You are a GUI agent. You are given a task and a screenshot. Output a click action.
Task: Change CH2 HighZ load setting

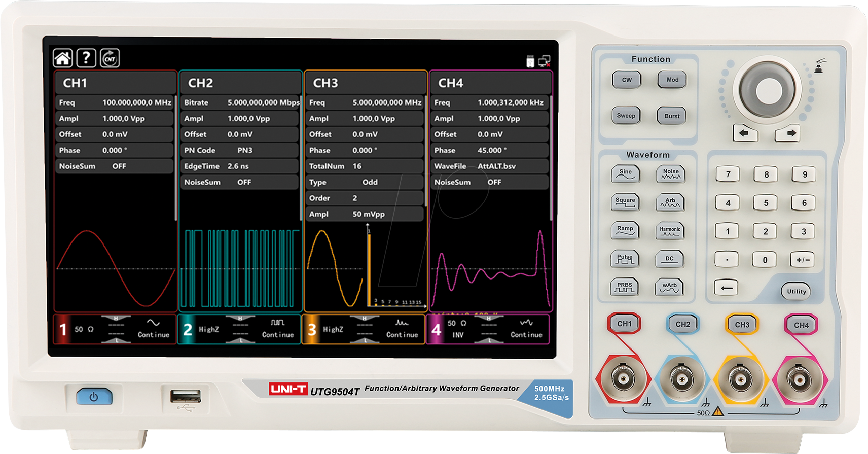coord(209,329)
